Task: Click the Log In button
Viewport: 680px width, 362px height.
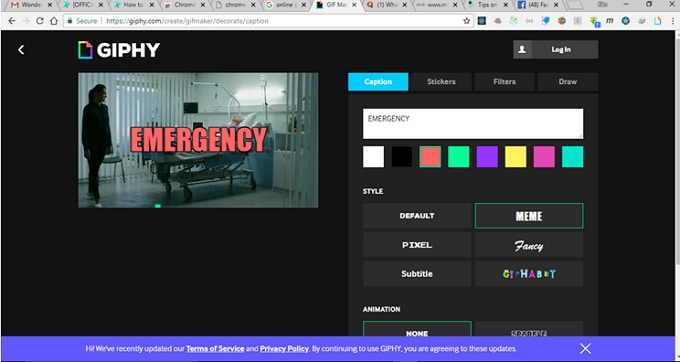Action: point(556,49)
